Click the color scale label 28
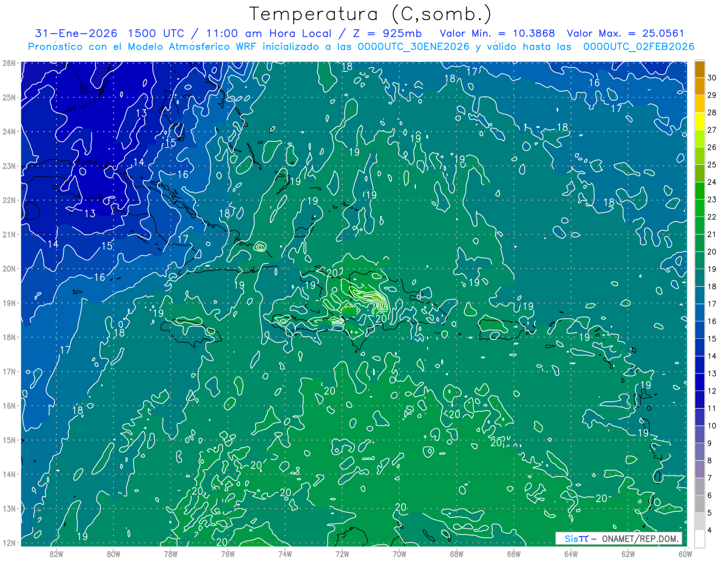The width and height of the screenshot is (728, 562). point(712,112)
